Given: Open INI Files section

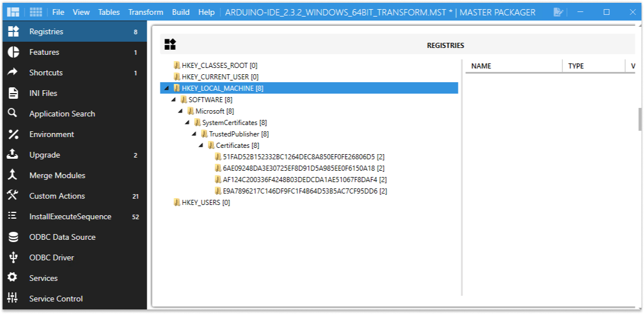Looking at the screenshot, I should pyautogui.click(x=74, y=93).
